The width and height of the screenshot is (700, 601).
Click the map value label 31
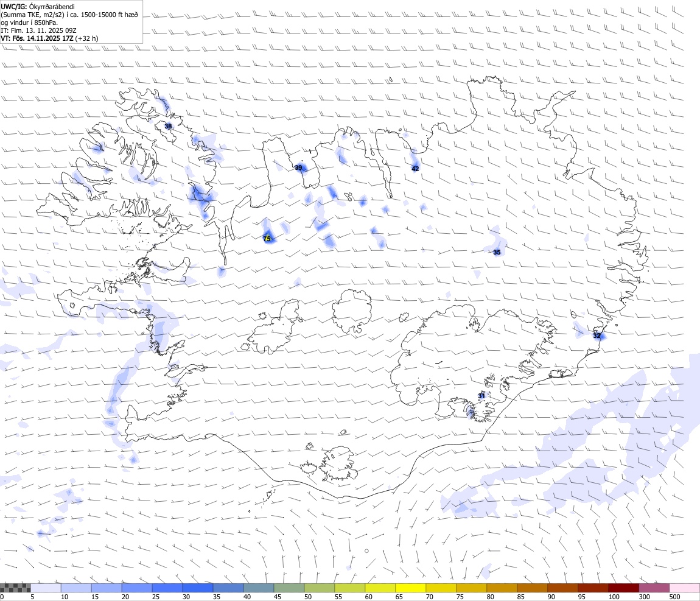click(x=481, y=396)
